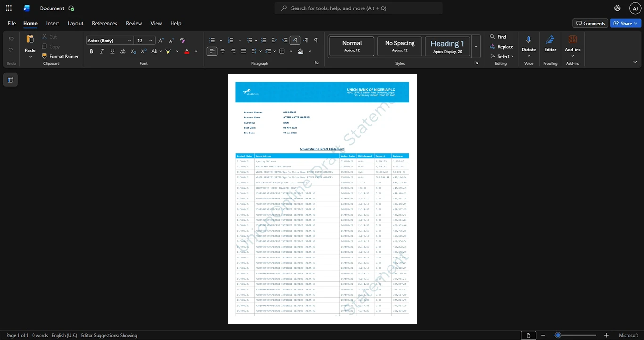The width and height of the screenshot is (644, 340).
Task: Click the Dictate microphone icon
Action: (x=528, y=40)
